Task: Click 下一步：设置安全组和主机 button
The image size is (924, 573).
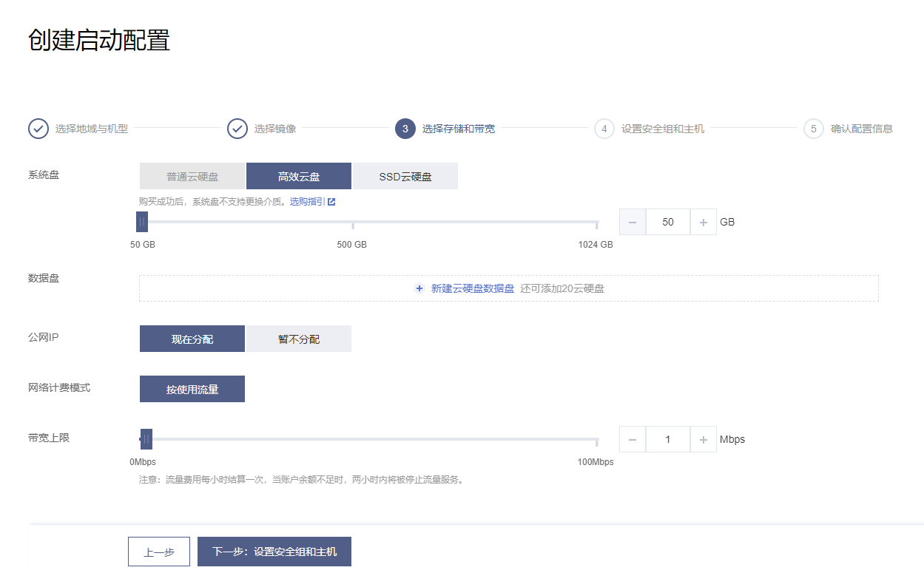Action: [x=274, y=552]
